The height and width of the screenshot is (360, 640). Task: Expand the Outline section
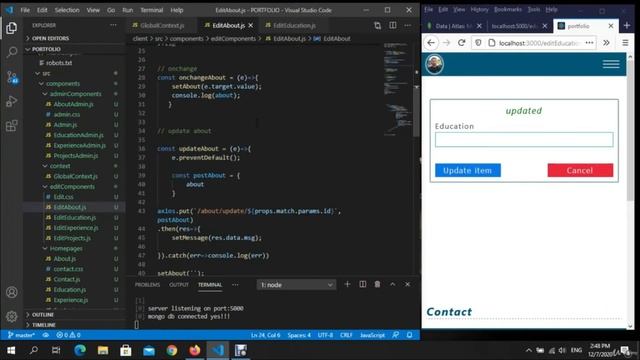pyautogui.click(x=42, y=315)
